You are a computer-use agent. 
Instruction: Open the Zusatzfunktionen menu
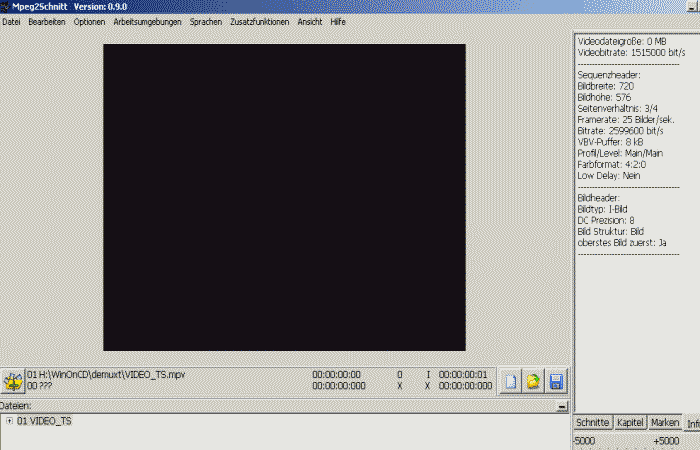(x=259, y=21)
